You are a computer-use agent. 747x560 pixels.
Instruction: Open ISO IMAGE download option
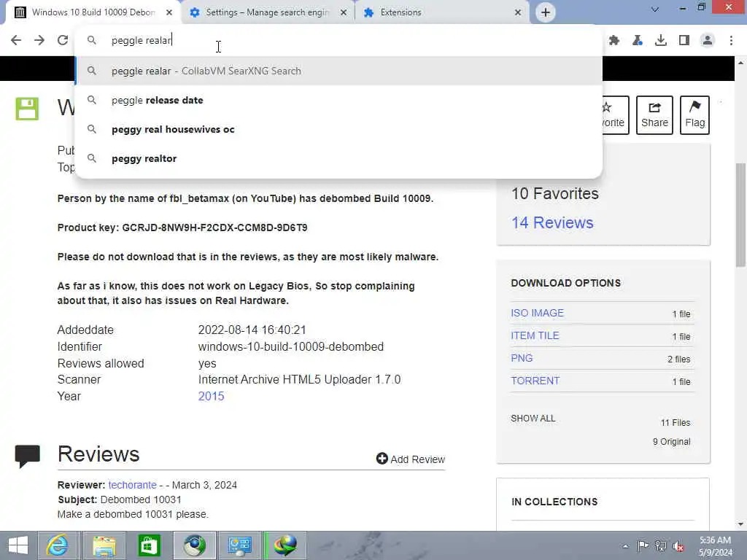tap(537, 313)
